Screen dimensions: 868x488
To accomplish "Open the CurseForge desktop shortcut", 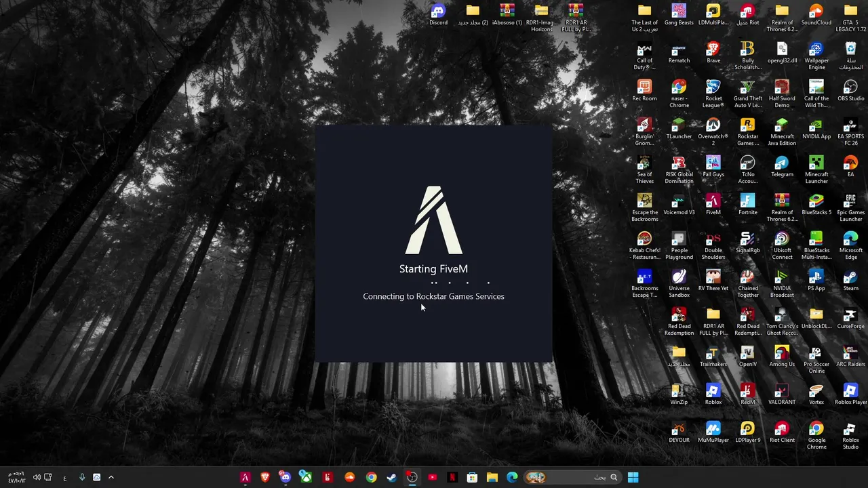I will [x=850, y=319].
